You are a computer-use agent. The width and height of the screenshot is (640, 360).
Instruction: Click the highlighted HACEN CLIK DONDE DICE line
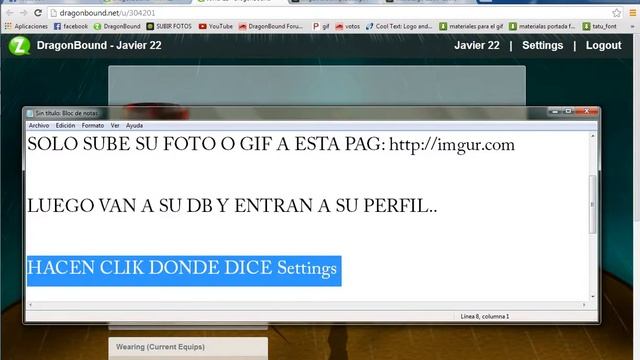pyautogui.click(x=184, y=271)
